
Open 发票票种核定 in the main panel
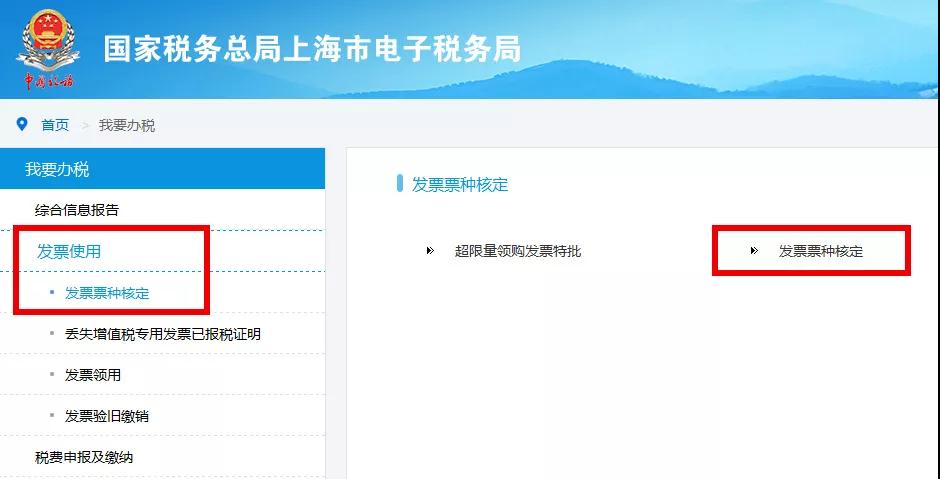tap(820, 251)
